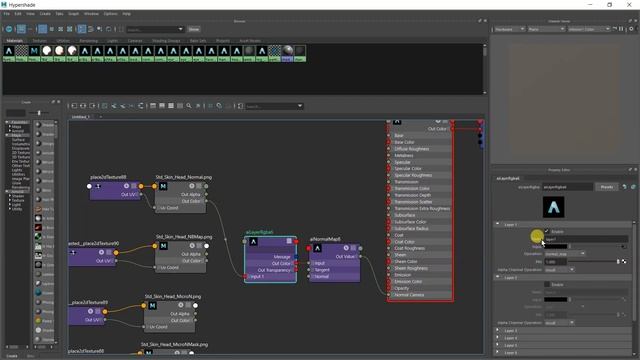Click the A icon on aiNormalMap8 node

(318, 248)
